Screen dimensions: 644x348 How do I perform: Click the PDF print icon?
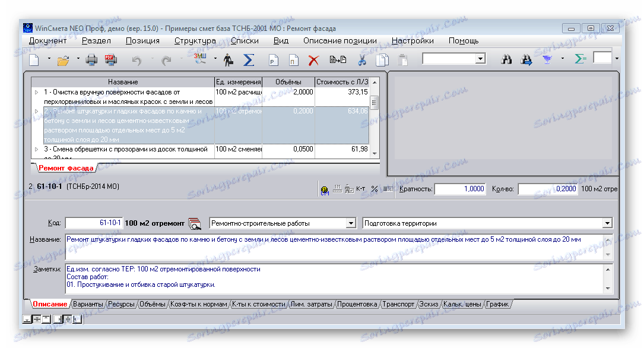click(111, 60)
